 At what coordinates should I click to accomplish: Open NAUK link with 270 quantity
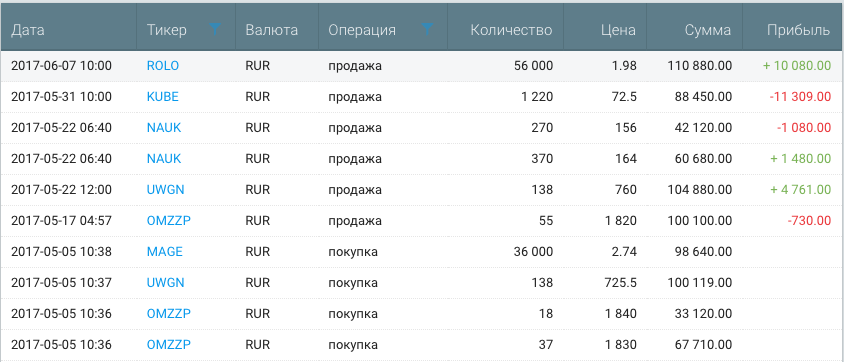pos(164,128)
